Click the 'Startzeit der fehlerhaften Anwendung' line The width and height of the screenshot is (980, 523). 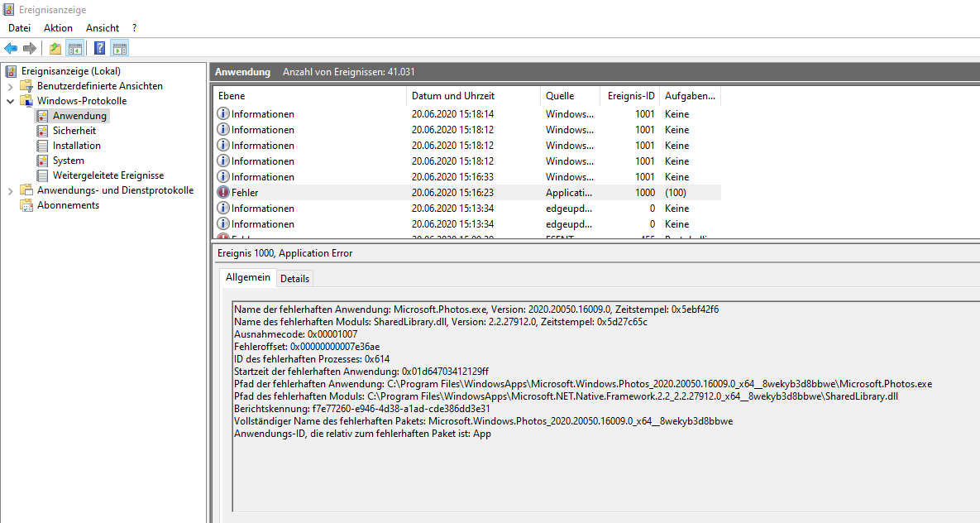pos(361,372)
